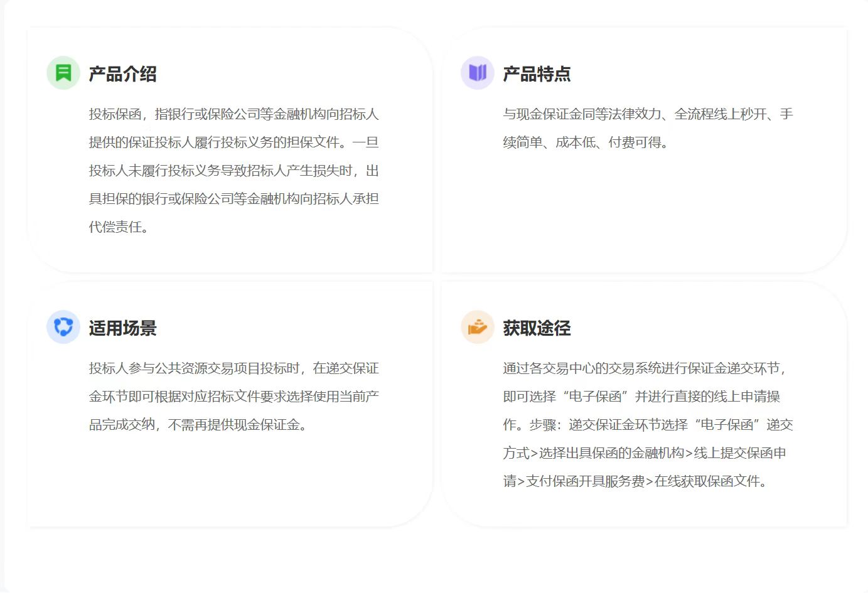Click the line starting with 方式>选择出具保函的金融机构
Image resolution: width=868 pixels, height=593 pixels.
[645, 453]
